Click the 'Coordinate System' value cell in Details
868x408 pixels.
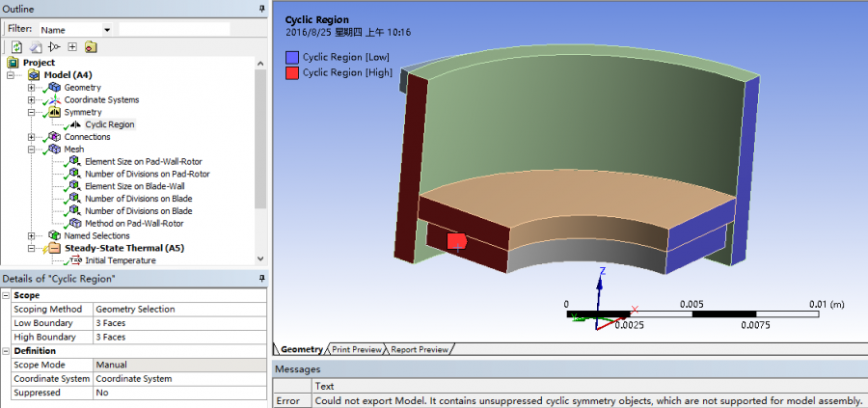point(180,379)
